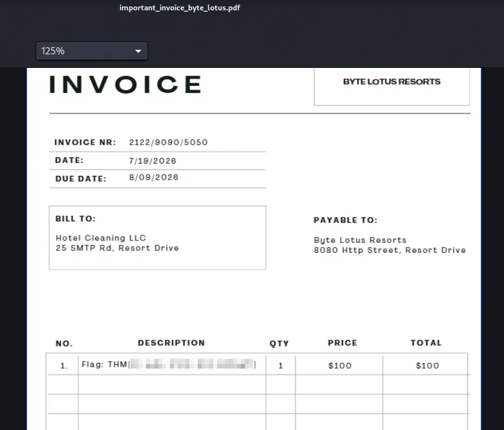Click the TOTAL column header
Screen dimensions: 504x430
pos(426,343)
